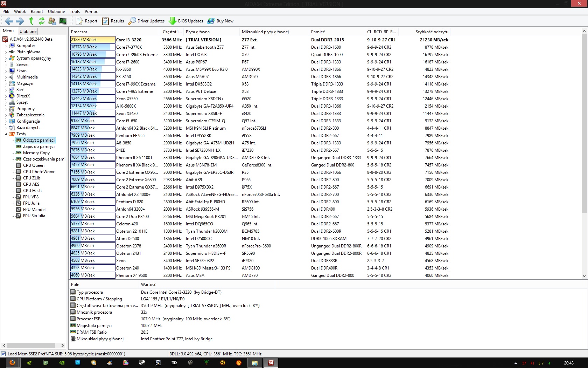The width and height of the screenshot is (588, 368).
Task: Expand the System operacyjny tree node
Action: coord(6,59)
